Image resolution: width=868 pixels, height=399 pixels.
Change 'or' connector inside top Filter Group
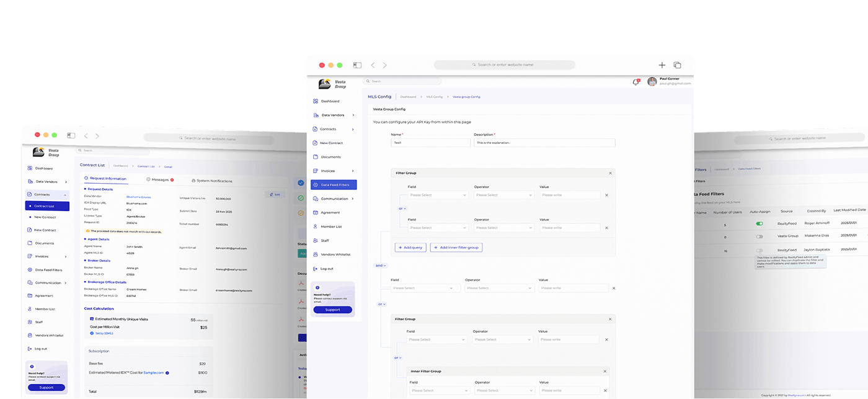[401, 208]
